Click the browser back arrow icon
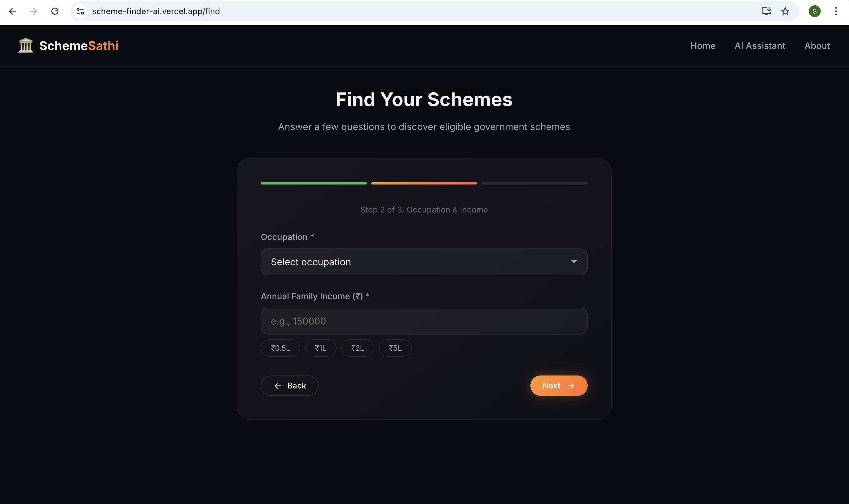This screenshot has height=504, width=849. pyautogui.click(x=12, y=11)
